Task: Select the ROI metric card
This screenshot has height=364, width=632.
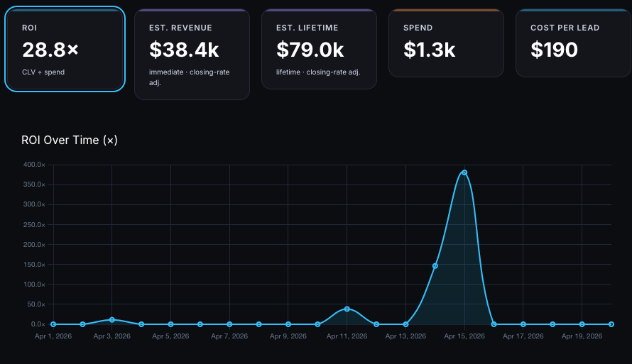Action: (x=65, y=49)
